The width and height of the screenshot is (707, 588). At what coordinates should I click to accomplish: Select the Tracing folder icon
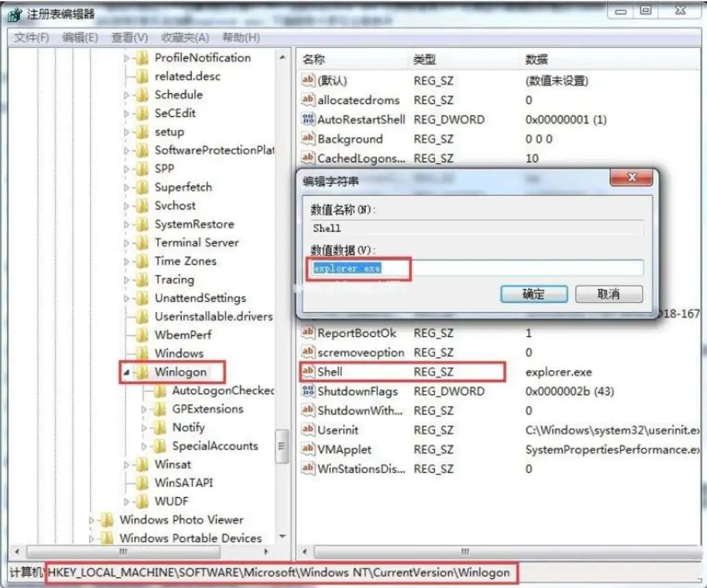142,279
